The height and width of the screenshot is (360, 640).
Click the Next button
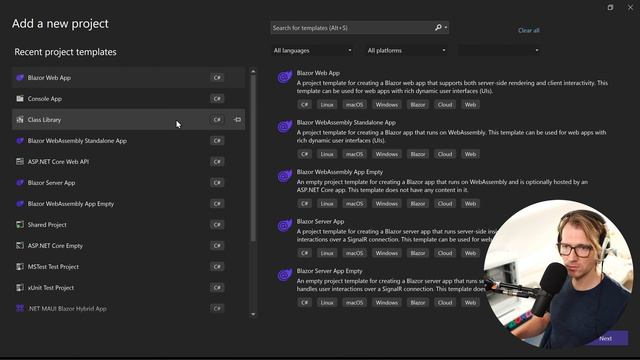(605, 338)
